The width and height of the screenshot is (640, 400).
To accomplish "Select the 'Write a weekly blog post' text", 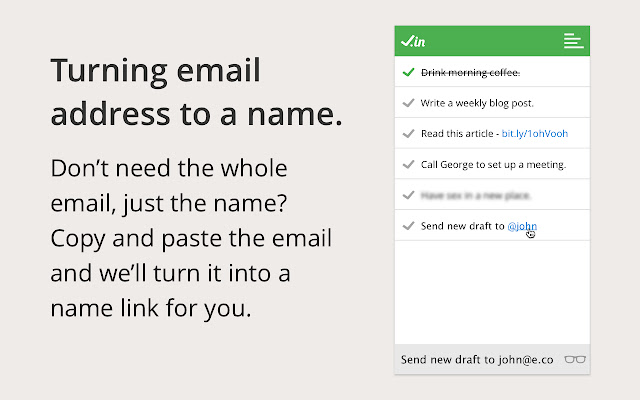I will 475,103.
